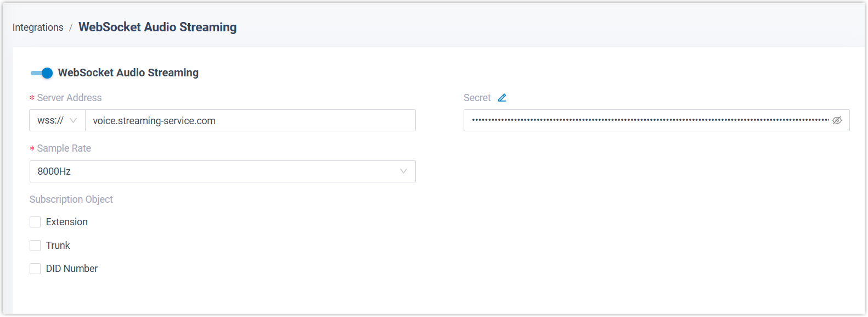Click the WebSocket Audio Streaming page title
This screenshot has height=317, width=868.
point(157,27)
